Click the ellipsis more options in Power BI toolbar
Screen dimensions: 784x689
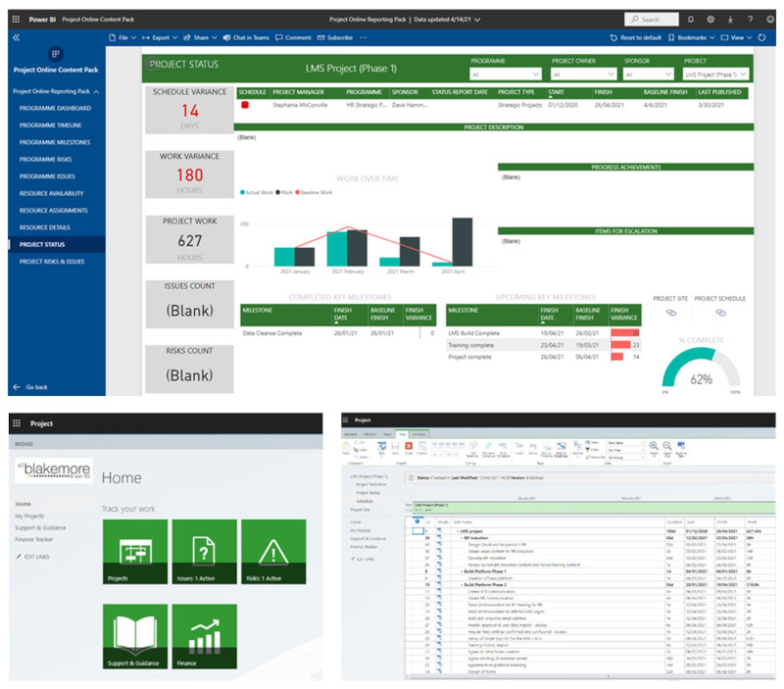click(364, 37)
